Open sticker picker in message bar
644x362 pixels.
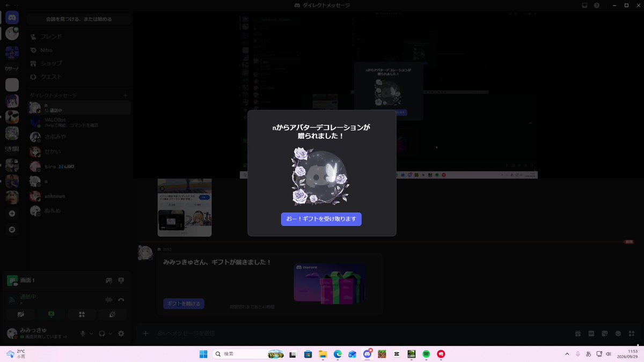tap(605, 334)
